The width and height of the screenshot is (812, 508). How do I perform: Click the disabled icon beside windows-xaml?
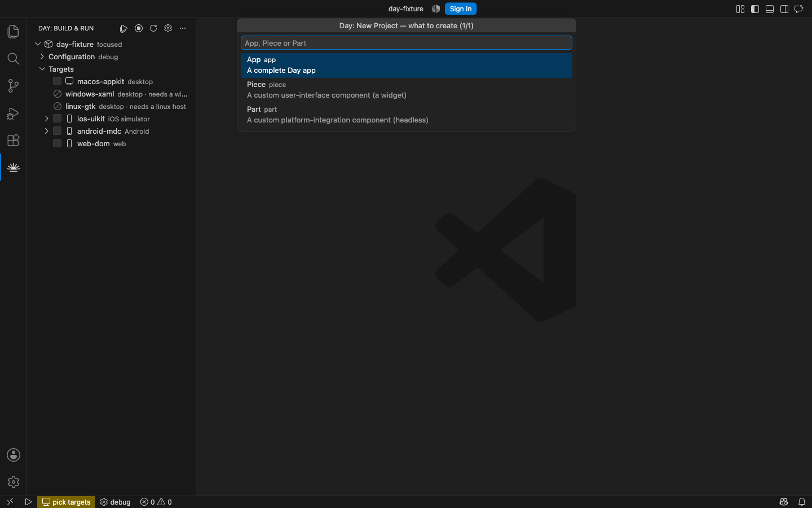[x=58, y=94]
